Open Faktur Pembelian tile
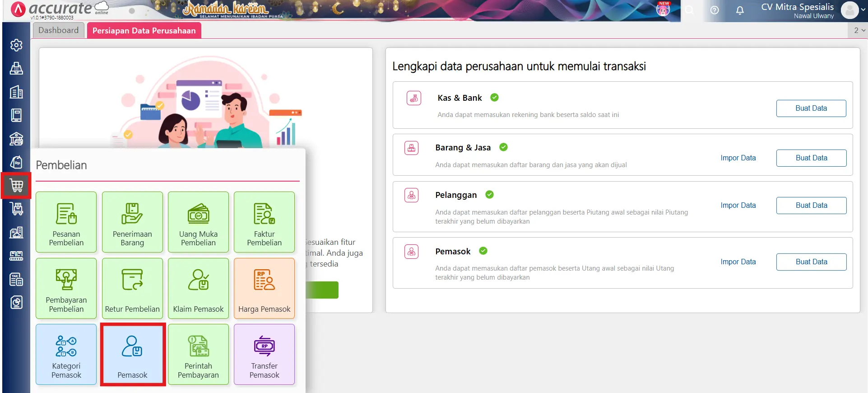Screen dimensions: 868x393 [265, 222]
